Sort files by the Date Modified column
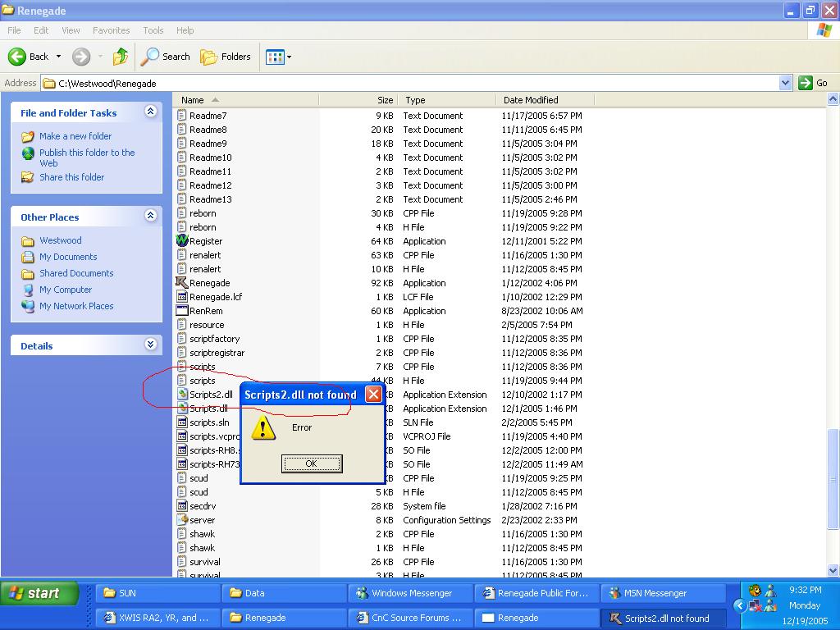 tap(531, 100)
